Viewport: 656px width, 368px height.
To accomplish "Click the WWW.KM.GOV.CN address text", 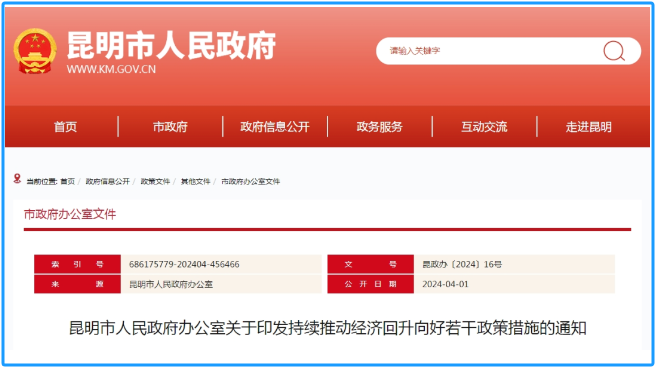I will (x=111, y=69).
